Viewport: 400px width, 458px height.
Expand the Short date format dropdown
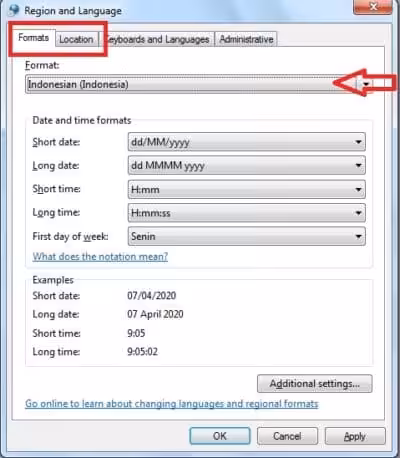pyautogui.click(x=247, y=142)
